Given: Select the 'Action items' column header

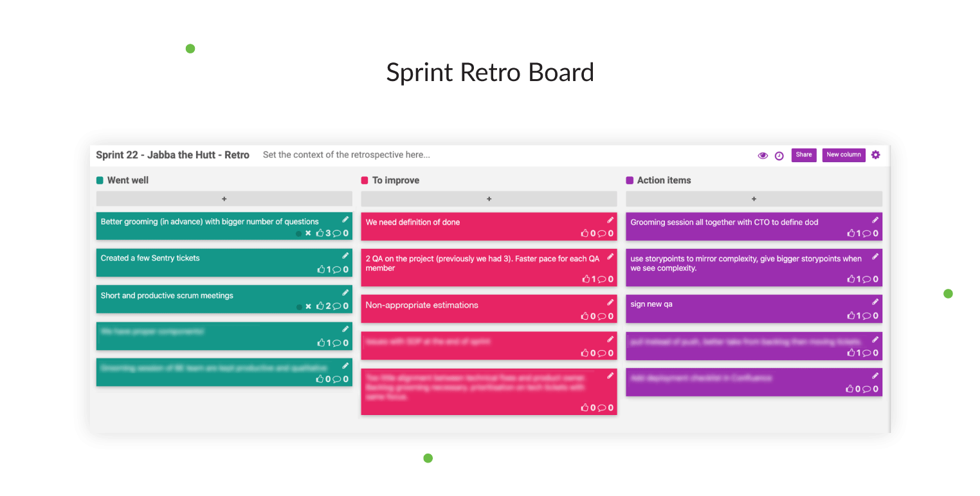Looking at the screenshot, I should 664,180.
